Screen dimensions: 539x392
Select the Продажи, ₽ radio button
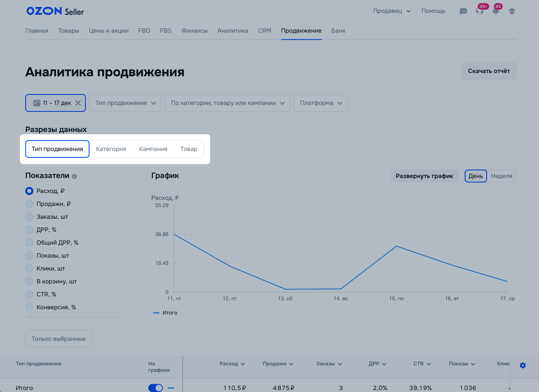click(x=29, y=204)
